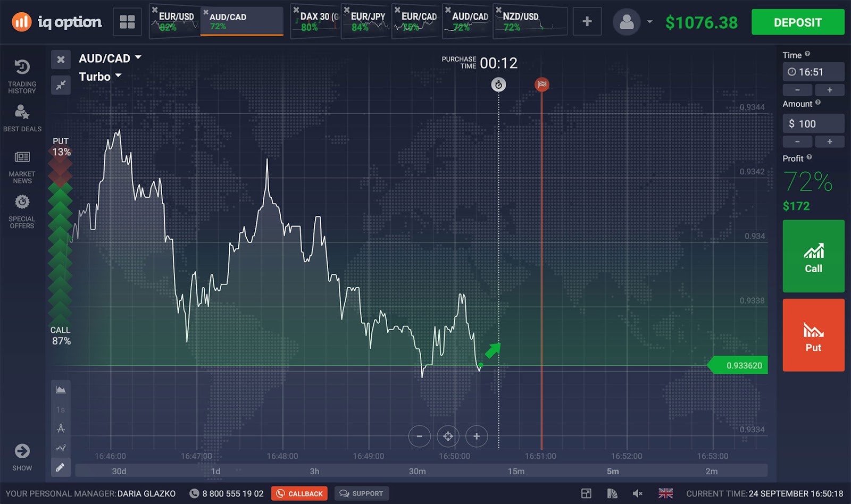The image size is (851, 504).
Task: Expand the Turbo option type dropdown
Action: [100, 76]
